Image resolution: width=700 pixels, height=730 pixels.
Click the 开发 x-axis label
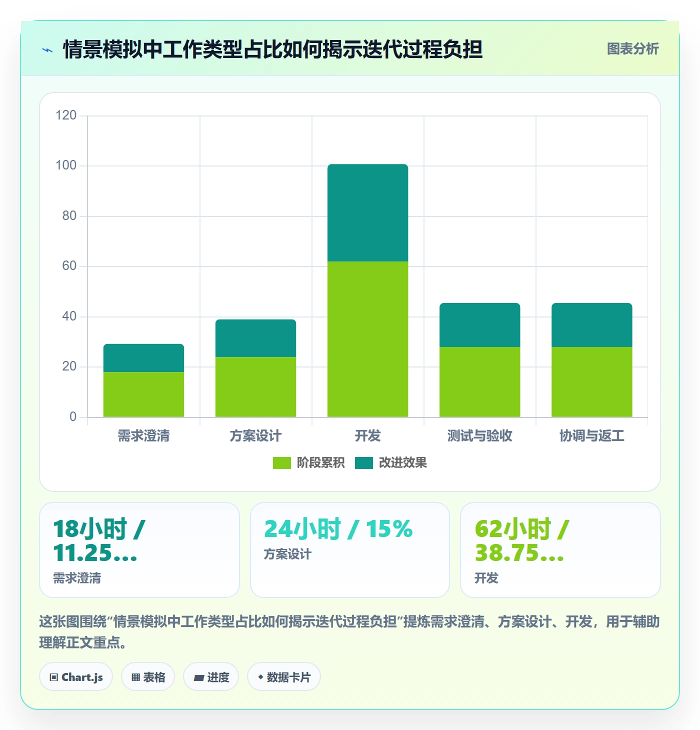pos(368,436)
